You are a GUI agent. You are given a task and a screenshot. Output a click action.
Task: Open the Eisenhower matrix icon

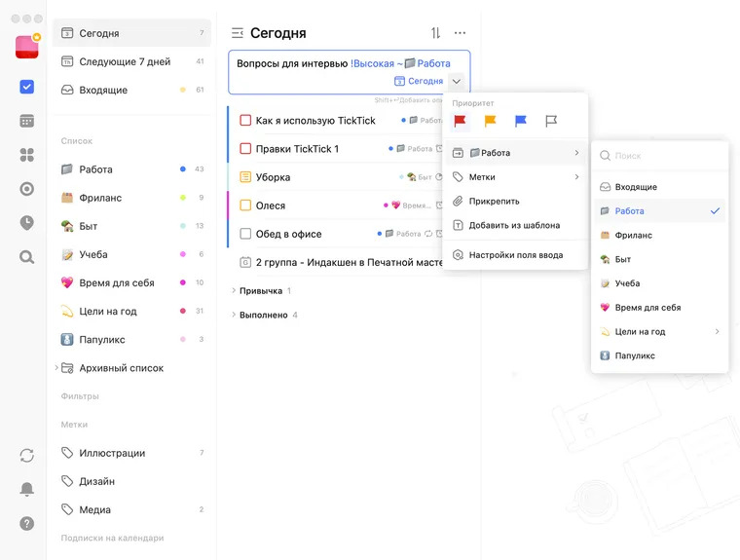tap(26, 155)
